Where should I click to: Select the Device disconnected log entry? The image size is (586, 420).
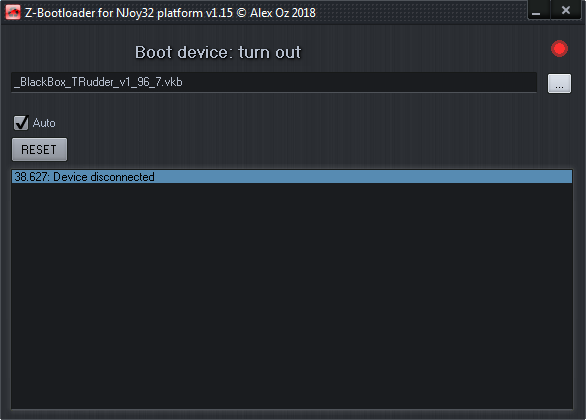292,177
